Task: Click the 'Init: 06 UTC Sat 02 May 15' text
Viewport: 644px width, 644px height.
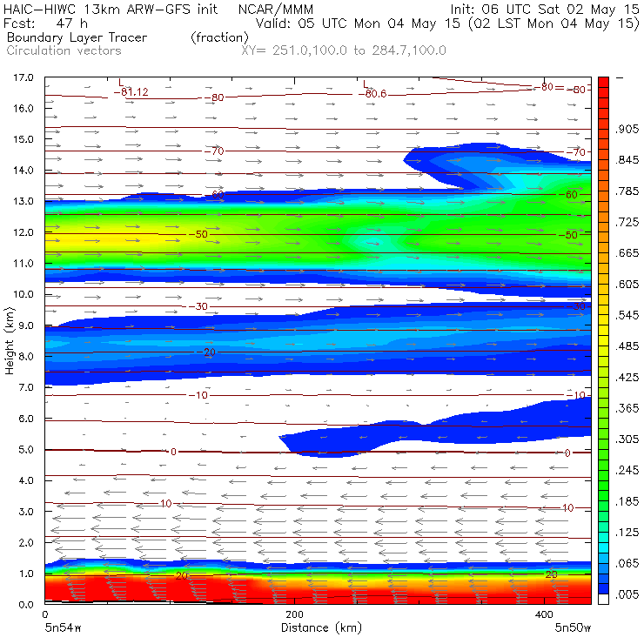Action: coord(545,9)
